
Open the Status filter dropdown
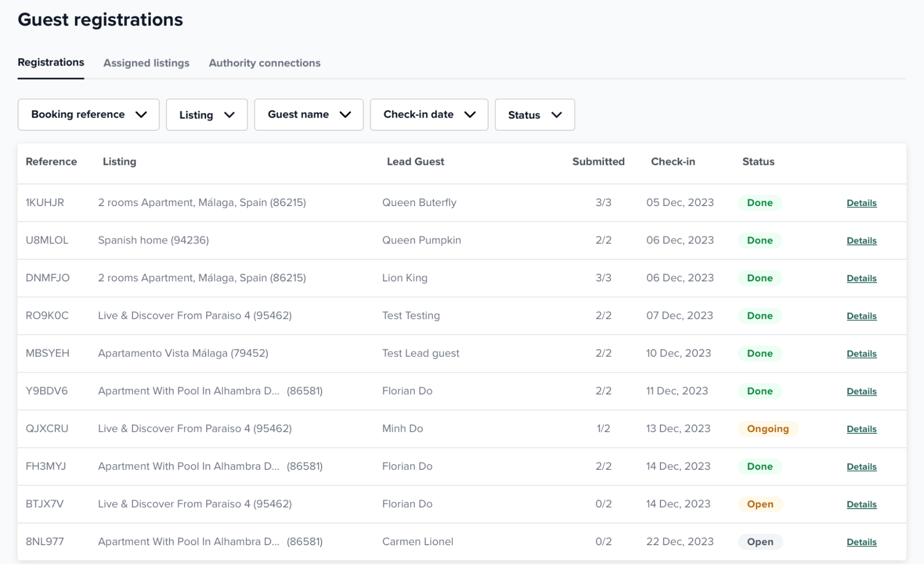click(534, 115)
